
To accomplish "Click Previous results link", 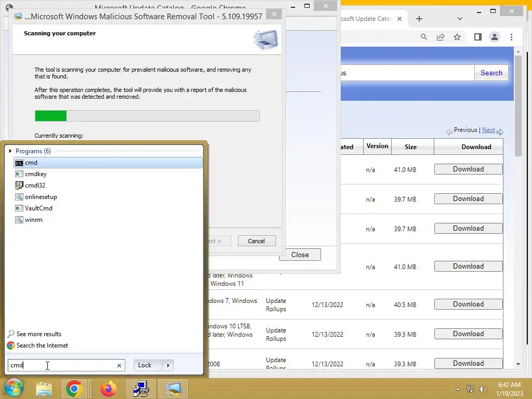I will click(x=465, y=130).
